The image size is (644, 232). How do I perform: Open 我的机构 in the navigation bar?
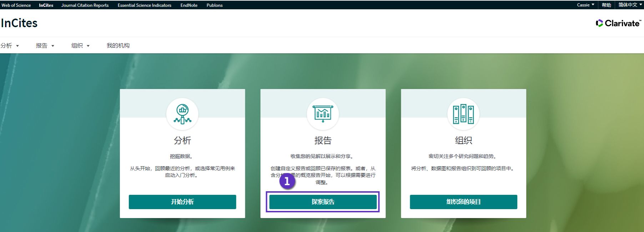[x=118, y=46]
